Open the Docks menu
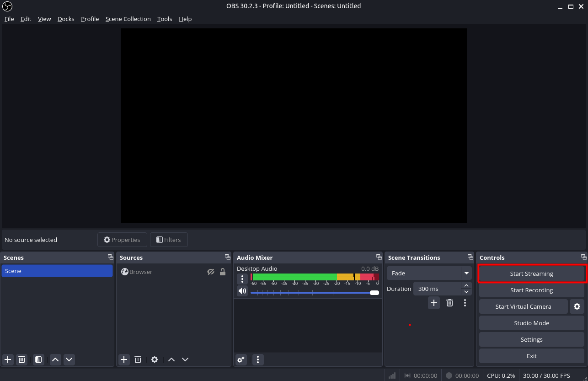The image size is (588, 381). tap(66, 19)
